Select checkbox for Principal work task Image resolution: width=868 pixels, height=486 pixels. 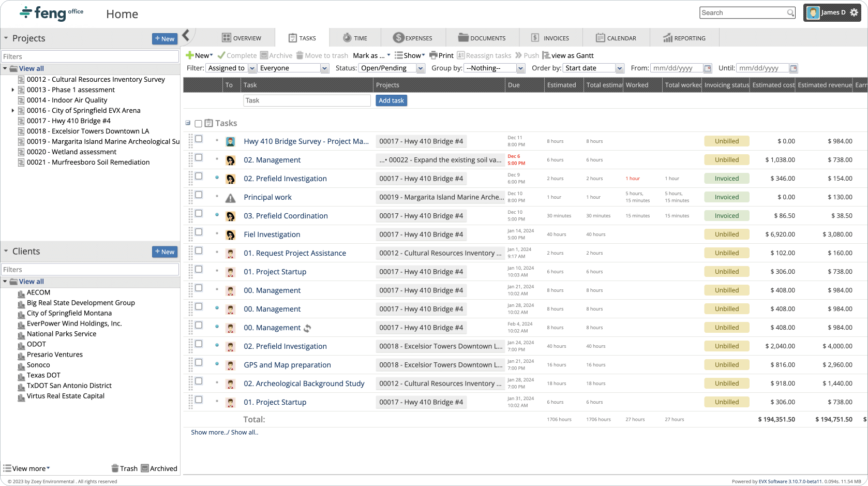[x=199, y=195]
